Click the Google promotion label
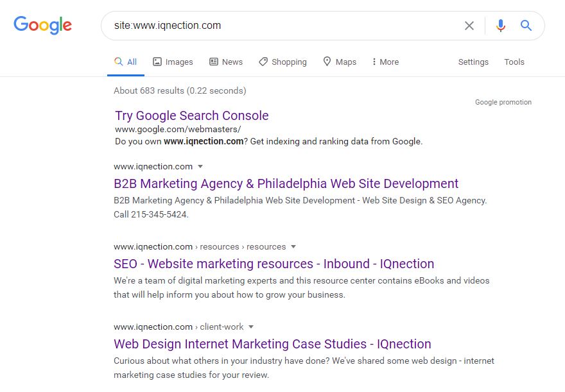The height and width of the screenshot is (392, 565). click(x=503, y=102)
